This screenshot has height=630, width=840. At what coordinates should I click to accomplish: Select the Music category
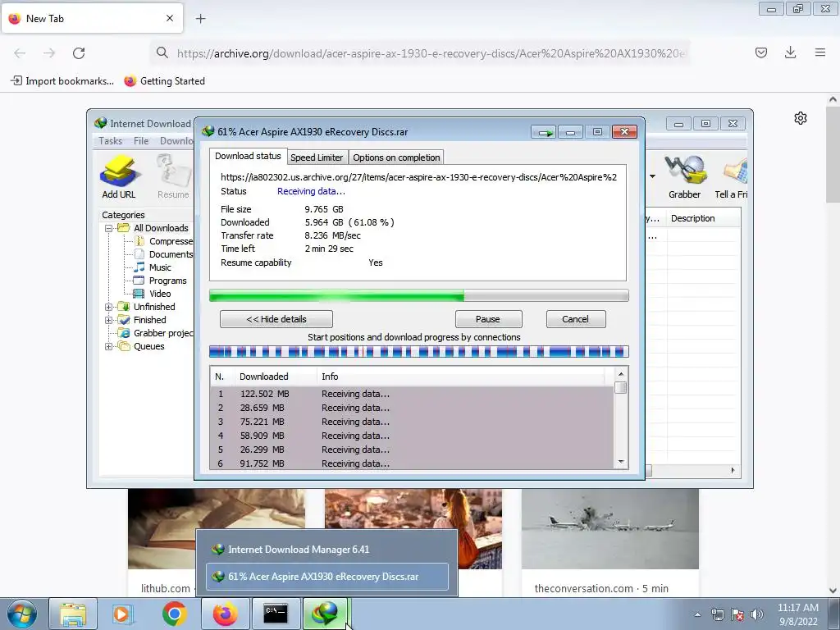click(153, 267)
